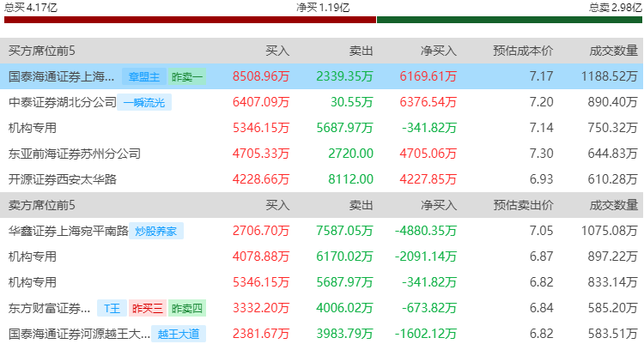This screenshot has height=344, width=644.
Task: Click the green total-sell bar segment
Action: (x=509, y=20)
